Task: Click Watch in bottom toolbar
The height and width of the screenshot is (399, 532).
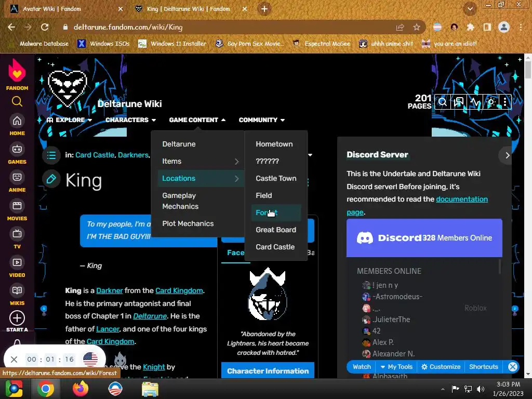Action: click(x=362, y=367)
